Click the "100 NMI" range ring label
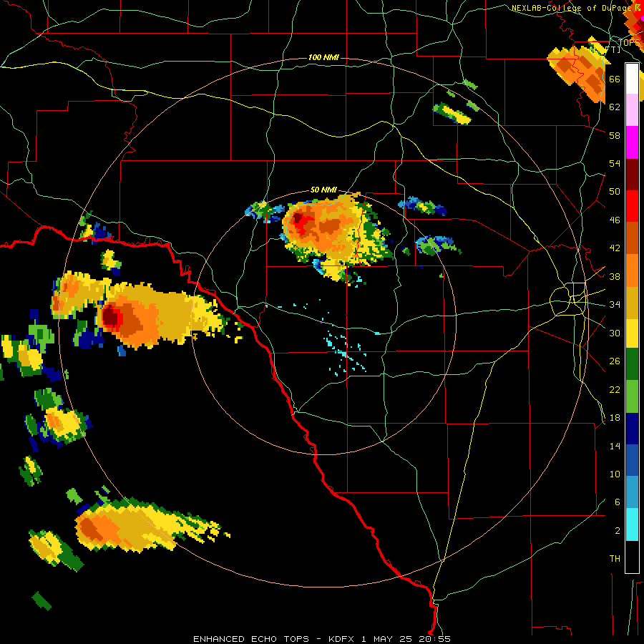644x644 pixels. [323, 57]
